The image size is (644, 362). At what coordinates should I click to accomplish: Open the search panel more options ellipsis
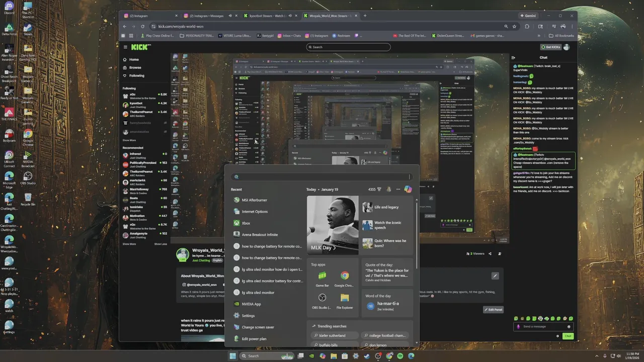click(398, 190)
